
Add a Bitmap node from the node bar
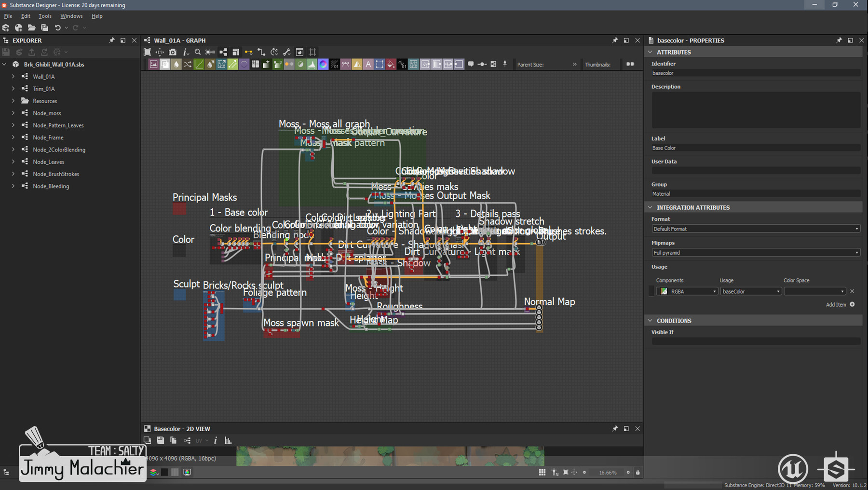click(x=153, y=64)
